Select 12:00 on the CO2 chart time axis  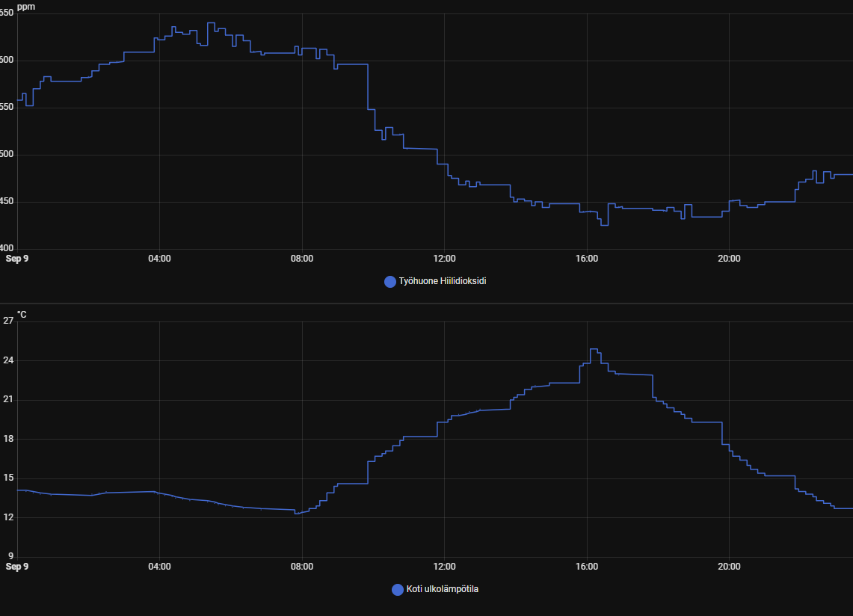[444, 259]
